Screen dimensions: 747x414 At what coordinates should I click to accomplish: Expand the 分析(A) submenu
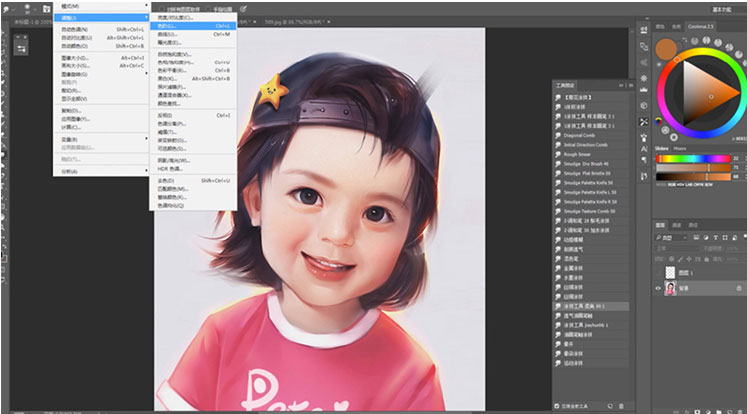coord(101,171)
